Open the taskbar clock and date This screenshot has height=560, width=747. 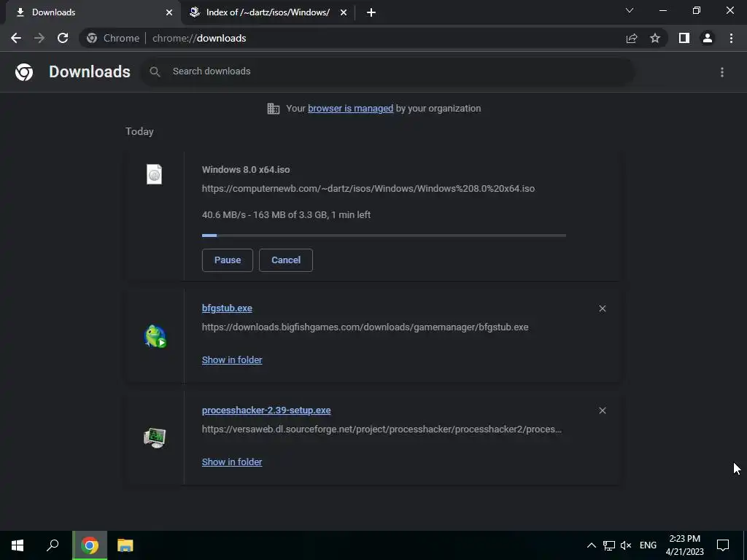[684, 545]
